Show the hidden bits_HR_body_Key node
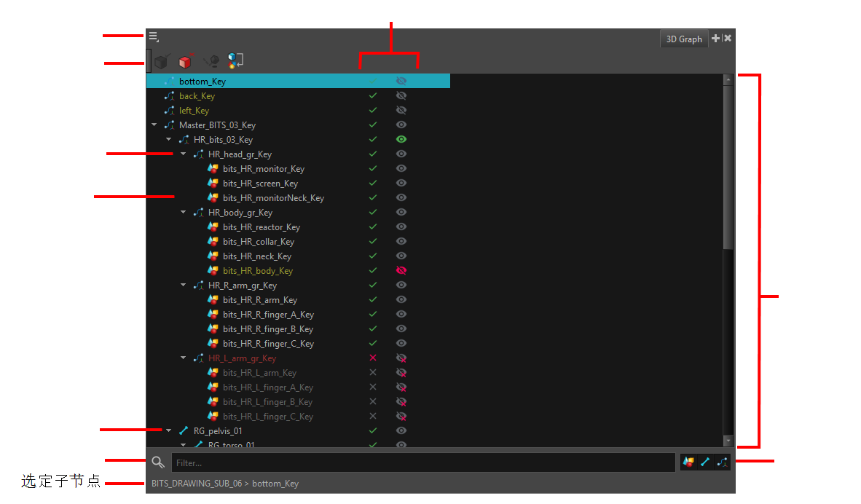The image size is (861, 504). [x=401, y=270]
